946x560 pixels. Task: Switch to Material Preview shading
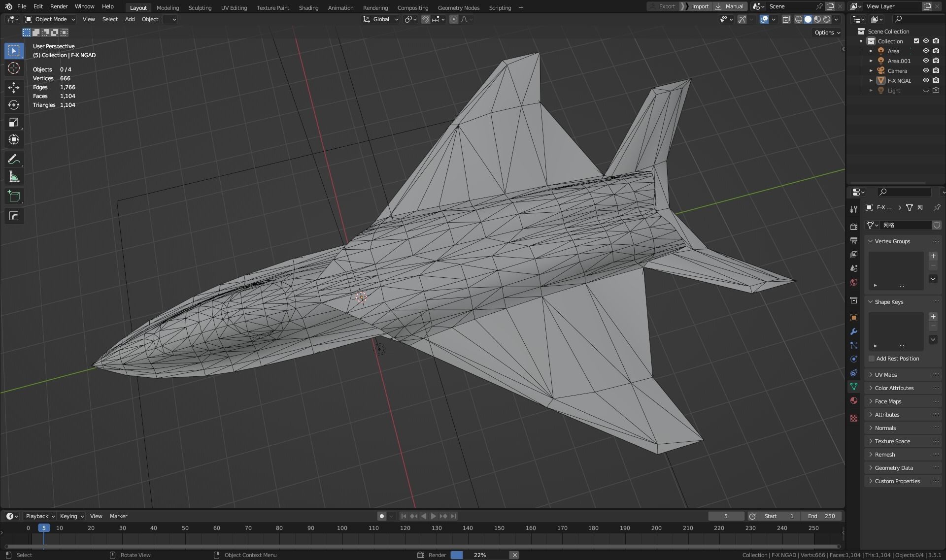pyautogui.click(x=817, y=19)
